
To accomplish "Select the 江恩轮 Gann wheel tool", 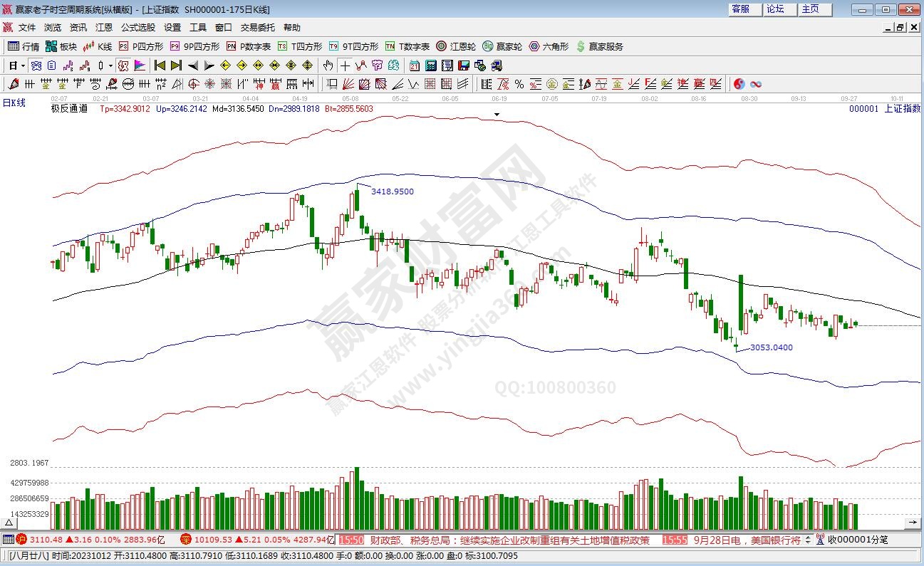I will tap(456, 47).
